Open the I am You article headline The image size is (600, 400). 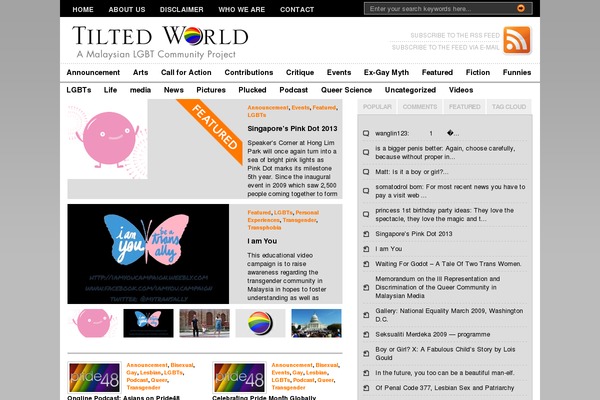(x=262, y=241)
